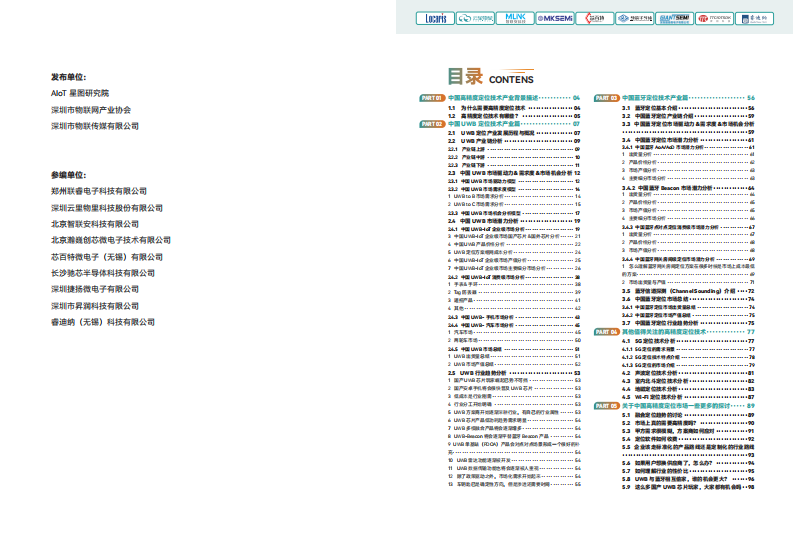Open section 2.1 UWB定位产业发展历程 entry

[505, 132]
